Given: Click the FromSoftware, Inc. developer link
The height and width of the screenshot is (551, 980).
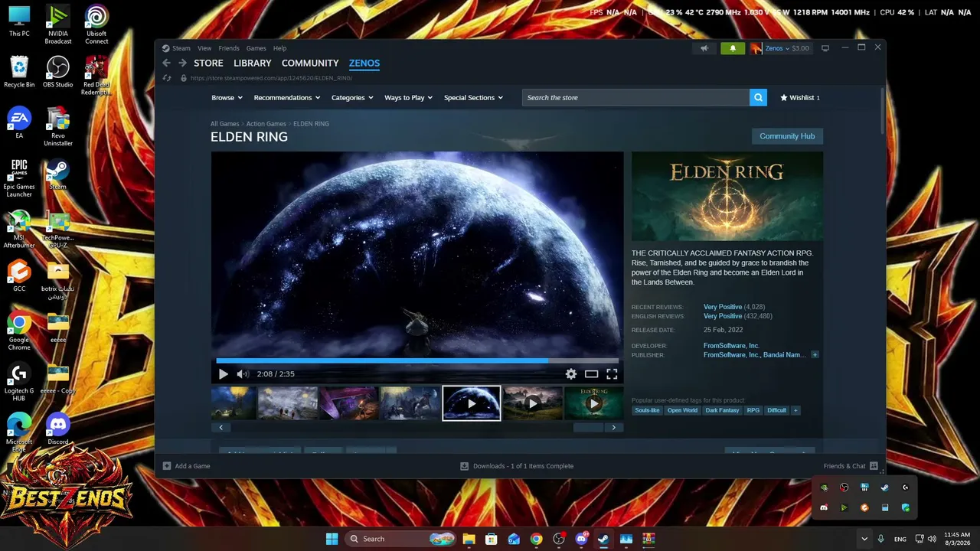Looking at the screenshot, I should [731, 346].
